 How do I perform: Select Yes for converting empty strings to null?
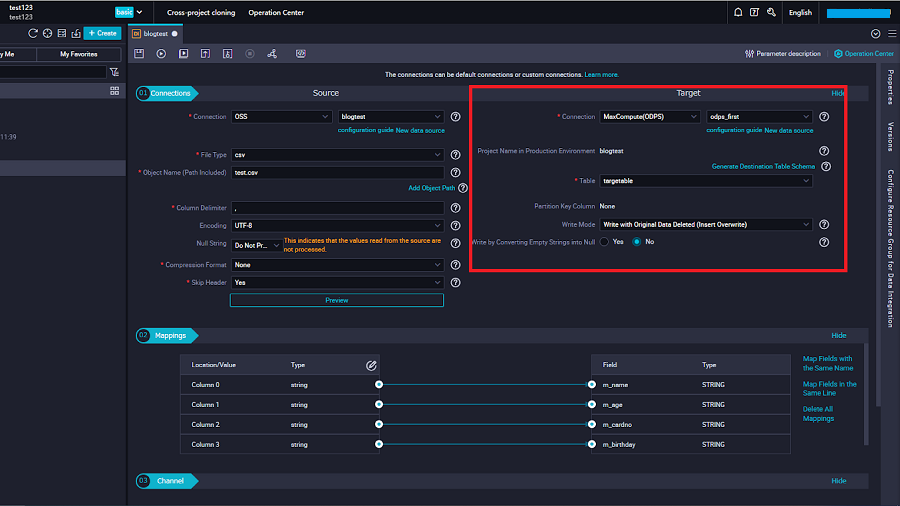coord(605,242)
